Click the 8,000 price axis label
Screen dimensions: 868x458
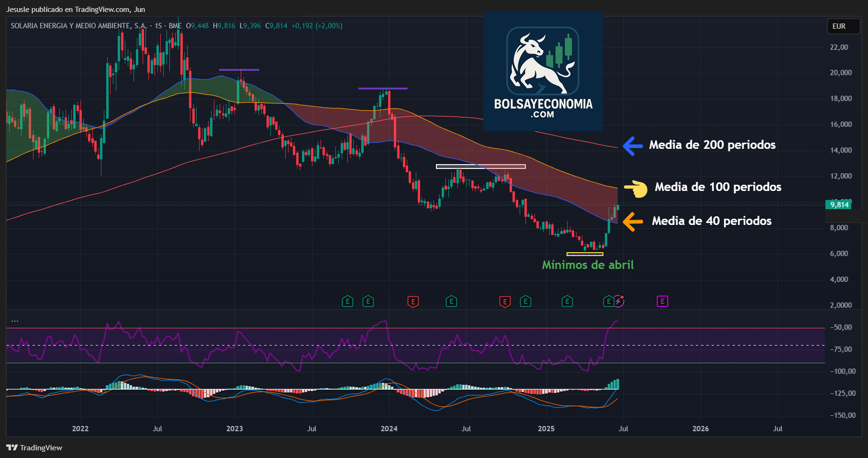tap(839, 228)
